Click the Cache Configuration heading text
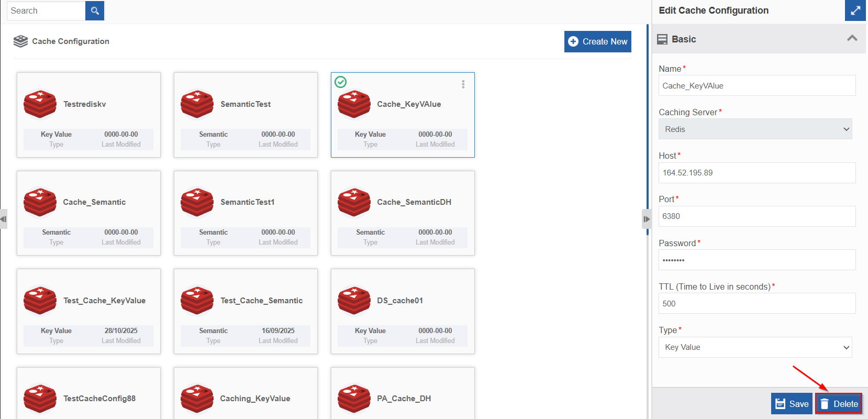The height and width of the screenshot is (419, 868). coord(71,41)
